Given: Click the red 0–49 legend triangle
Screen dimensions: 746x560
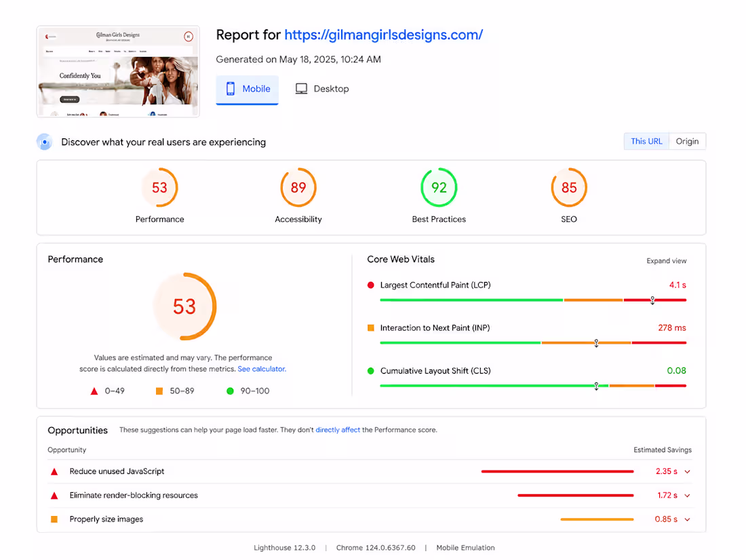Looking at the screenshot, I should pos(94,391).
